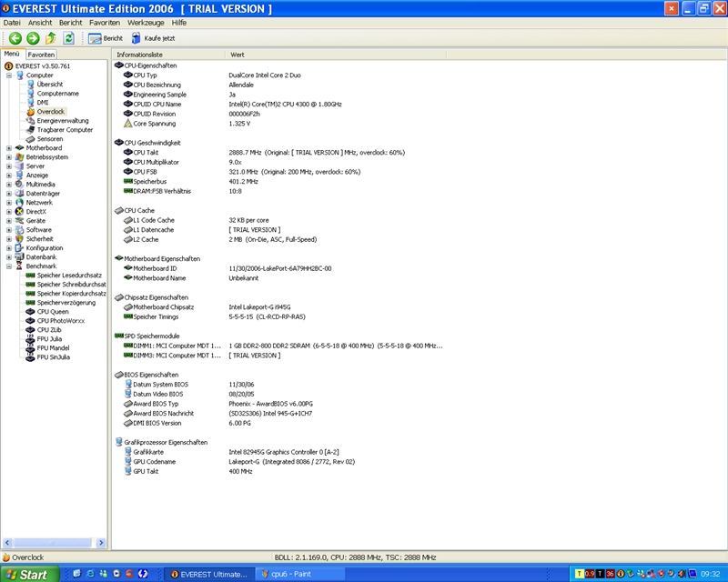
Task: Select the Datenbank tree item
Action: click(x=41, y=256)
